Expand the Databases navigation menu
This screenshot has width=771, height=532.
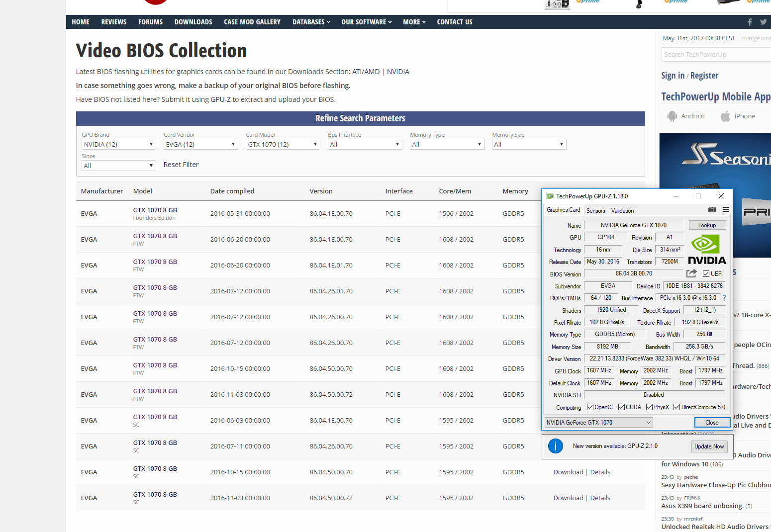(x=311, y=22)
